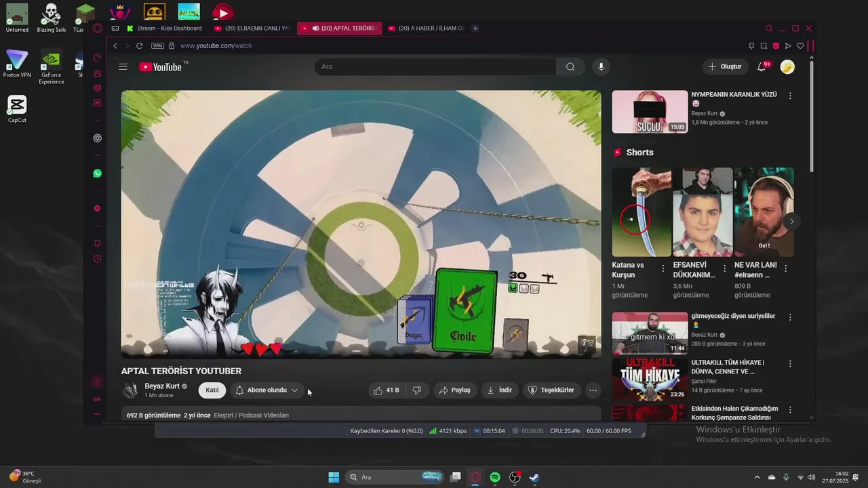Add page to bookmarks heart icon
The height and width of the screenshot is (488, 868).
pyautogui.click(x=800, y=45)
